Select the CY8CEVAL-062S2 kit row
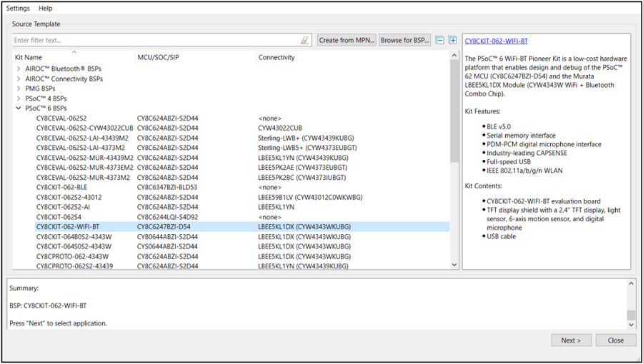Viewport: 643px width, 364px height. 242,118
